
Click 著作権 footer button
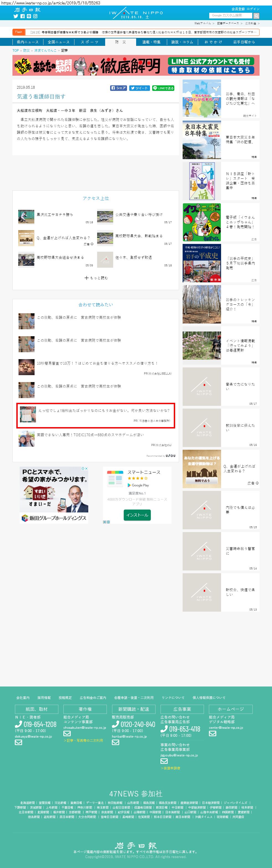point(85,709)
